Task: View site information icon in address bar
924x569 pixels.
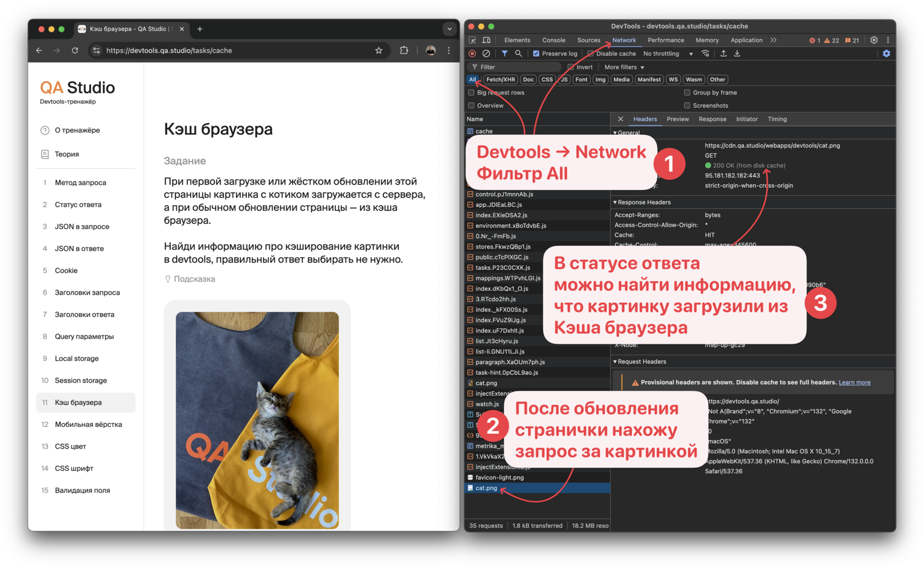Action: tap(96, 50)
